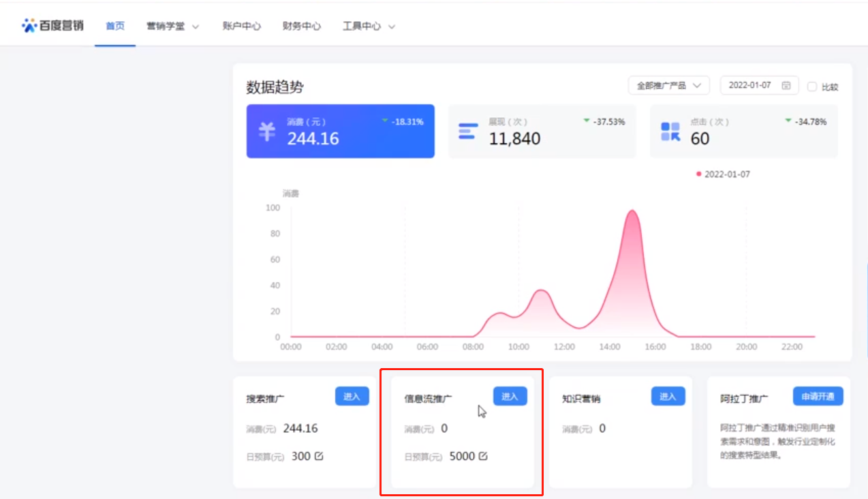Click the clicks grid icon
This screenshot has height=499, width=868.
click(x=670, y=132)
